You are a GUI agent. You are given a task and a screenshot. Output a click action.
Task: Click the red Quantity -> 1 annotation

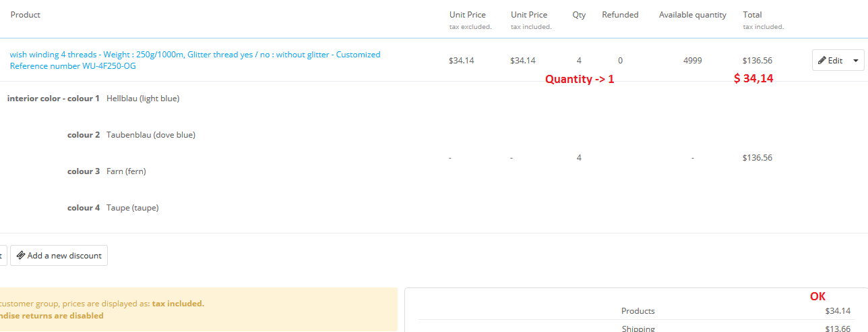(x=580, y=80)
